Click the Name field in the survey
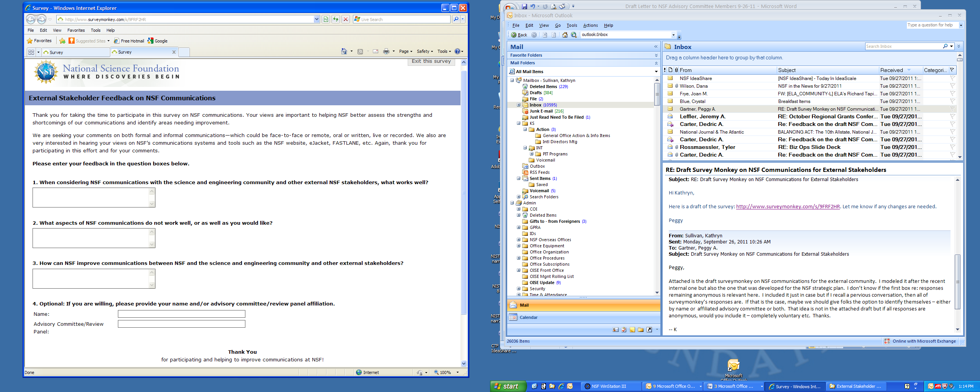This screenshot has height=392, width=980. [x=181, y=314]
